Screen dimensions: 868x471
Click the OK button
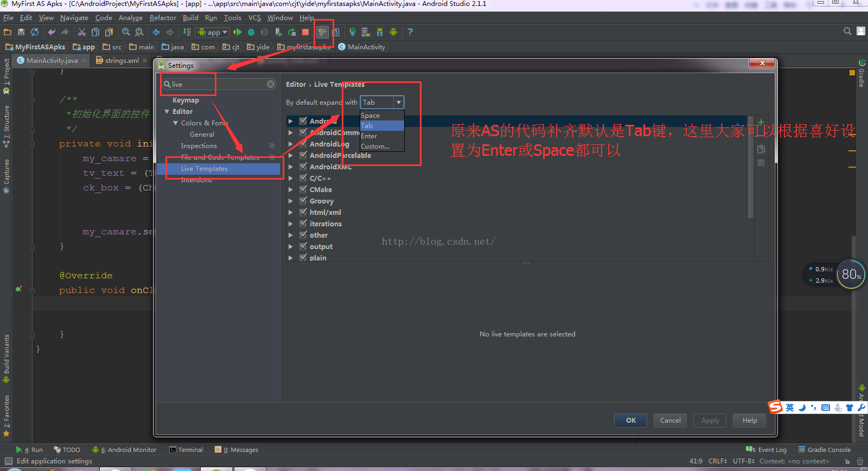click(x=631, y=421)
